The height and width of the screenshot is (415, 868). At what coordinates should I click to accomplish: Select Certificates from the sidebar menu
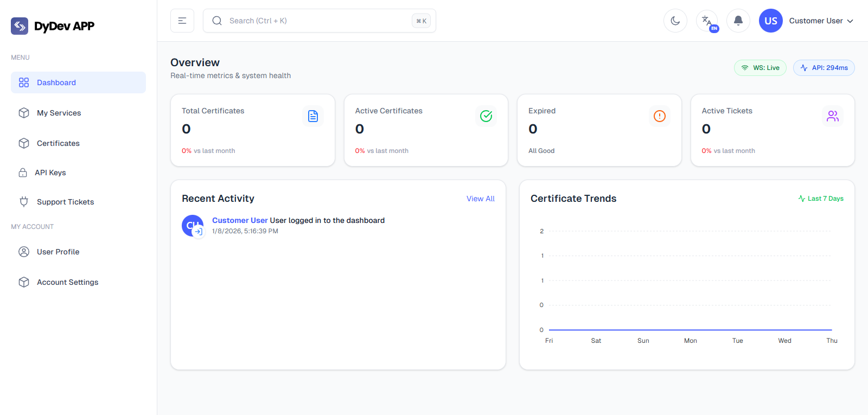58,143
